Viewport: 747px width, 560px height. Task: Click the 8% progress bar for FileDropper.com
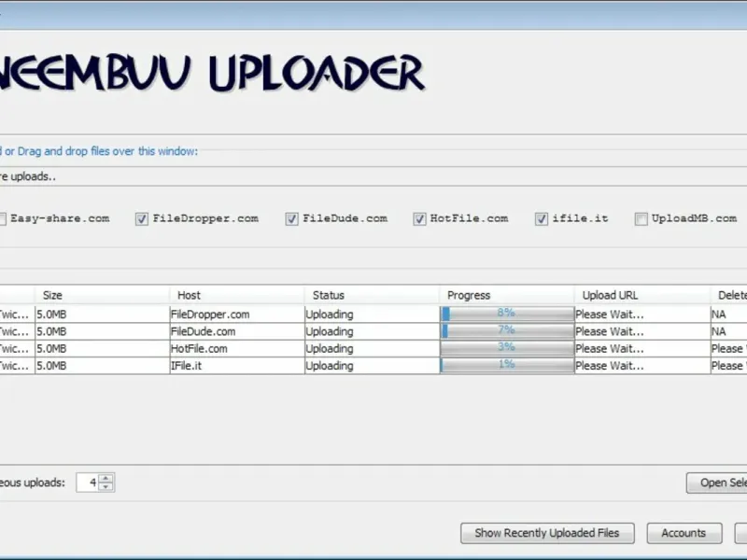[x=507, y=314]
